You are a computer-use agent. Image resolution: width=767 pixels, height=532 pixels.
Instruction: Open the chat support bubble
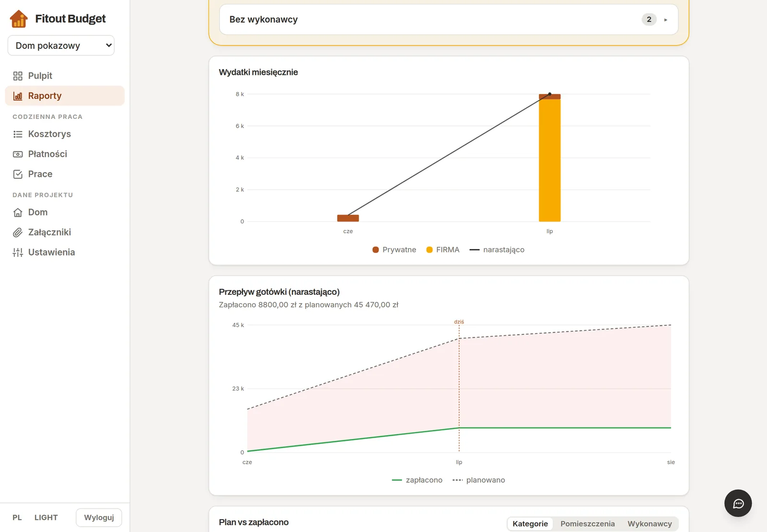(x=738, y=503)
